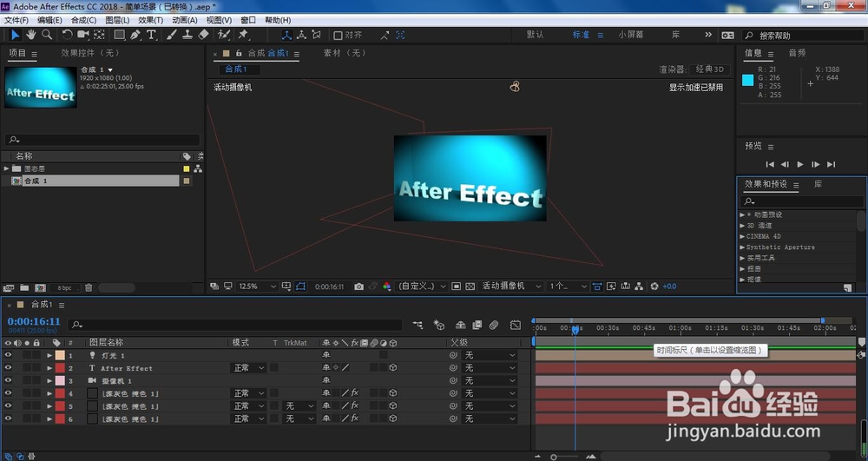The image size is (868, 461).
Task: Expand the 固态层 folder in Project panel
Action: (x=6, y=168)
